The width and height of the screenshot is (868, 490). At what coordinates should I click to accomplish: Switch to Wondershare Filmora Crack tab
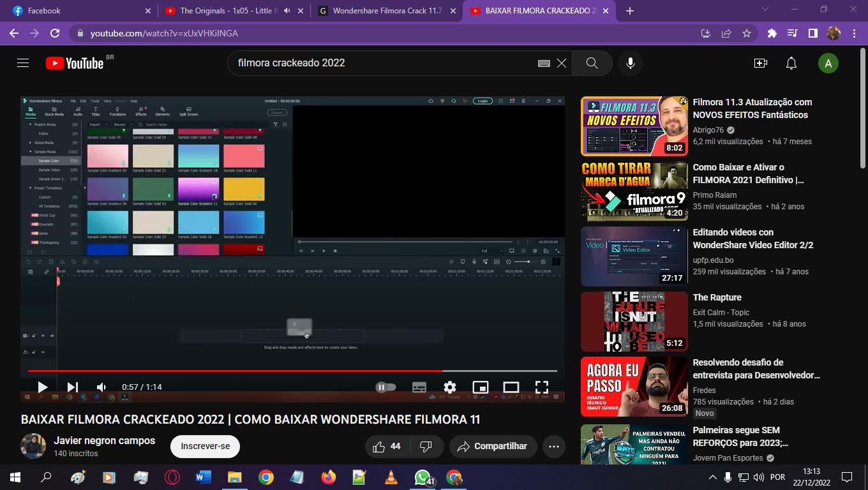coord(388,11)
